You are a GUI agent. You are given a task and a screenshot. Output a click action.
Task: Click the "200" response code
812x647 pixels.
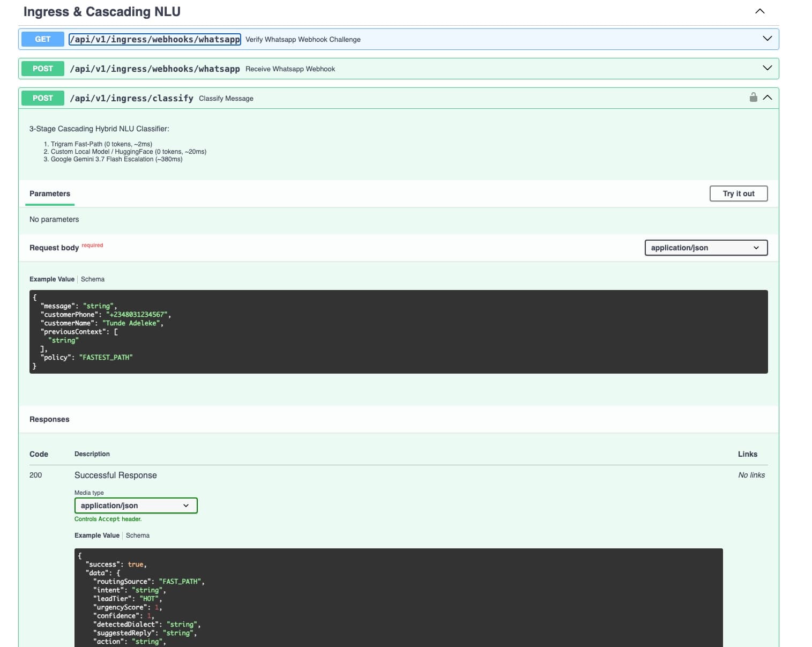35,475
